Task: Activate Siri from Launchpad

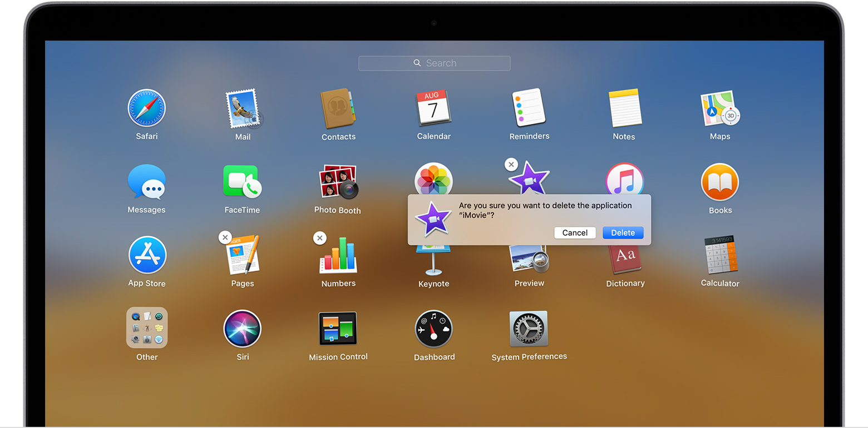Action: point(242,328)
